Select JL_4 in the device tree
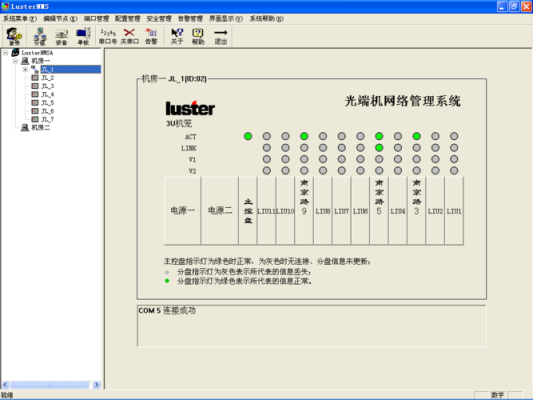The width and height of the screenshot is (533, 400). (x=48, y=94)
